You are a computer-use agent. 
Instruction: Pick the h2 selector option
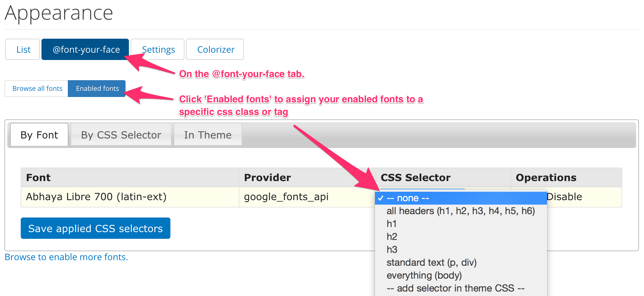[461, 237]
